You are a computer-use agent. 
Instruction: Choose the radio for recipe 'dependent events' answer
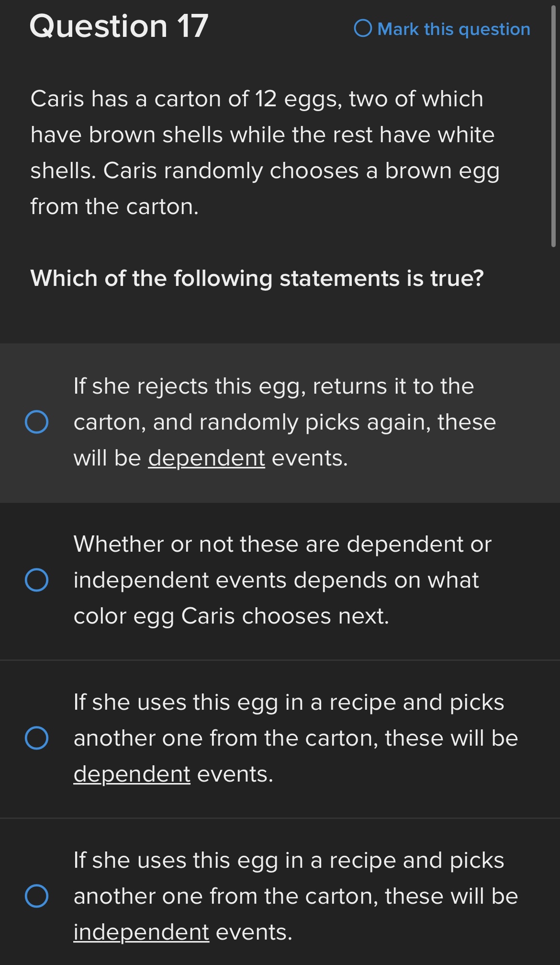coord(36,738)
